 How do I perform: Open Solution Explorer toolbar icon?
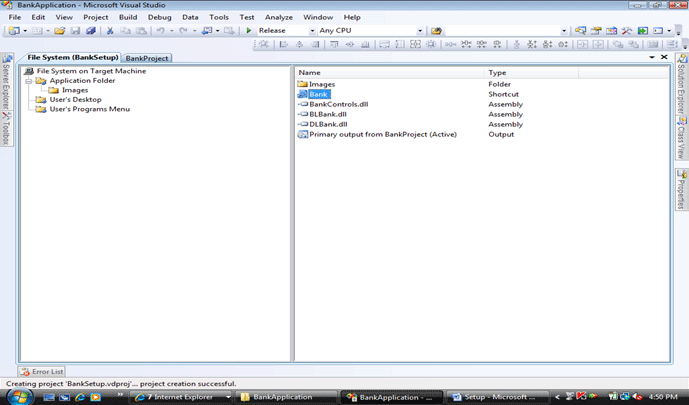pos(580,30)
